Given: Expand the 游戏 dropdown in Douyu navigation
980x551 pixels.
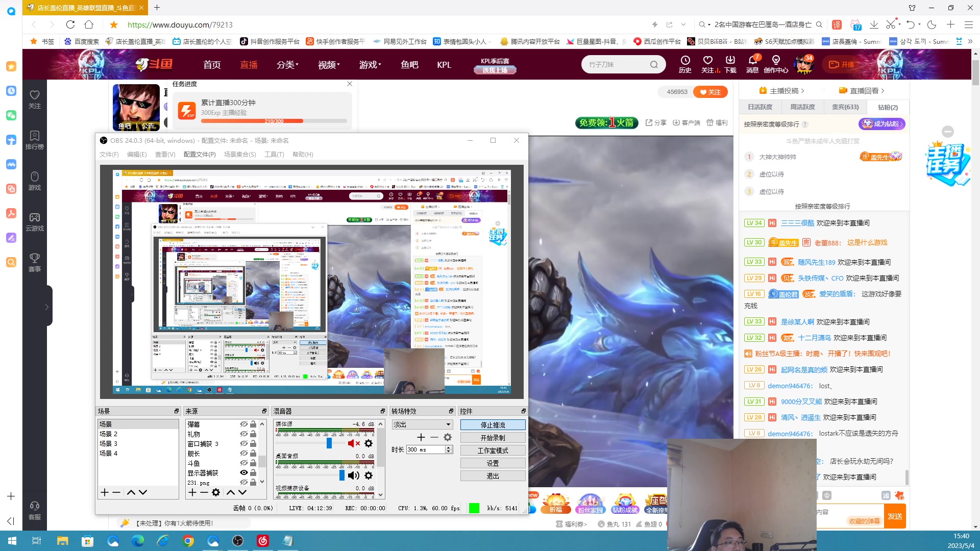Looking at the screenshot, I should [x=370, y=65].
